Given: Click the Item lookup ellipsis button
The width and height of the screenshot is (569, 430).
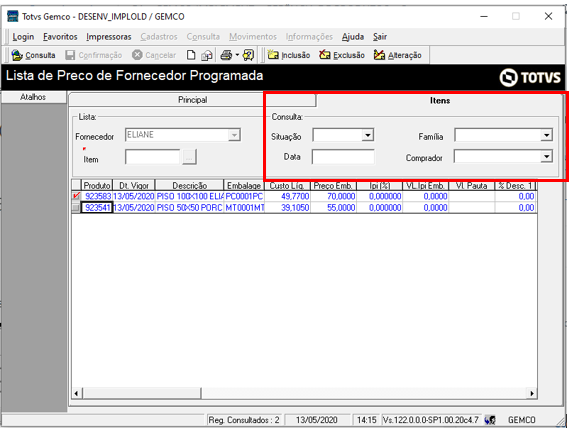Looking at the screenshot, I should 189,157.
